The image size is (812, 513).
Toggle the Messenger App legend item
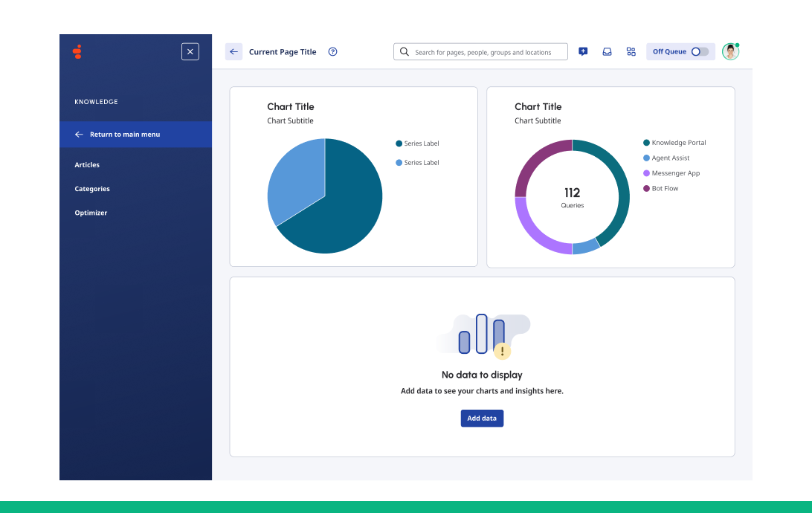(675, 173)
